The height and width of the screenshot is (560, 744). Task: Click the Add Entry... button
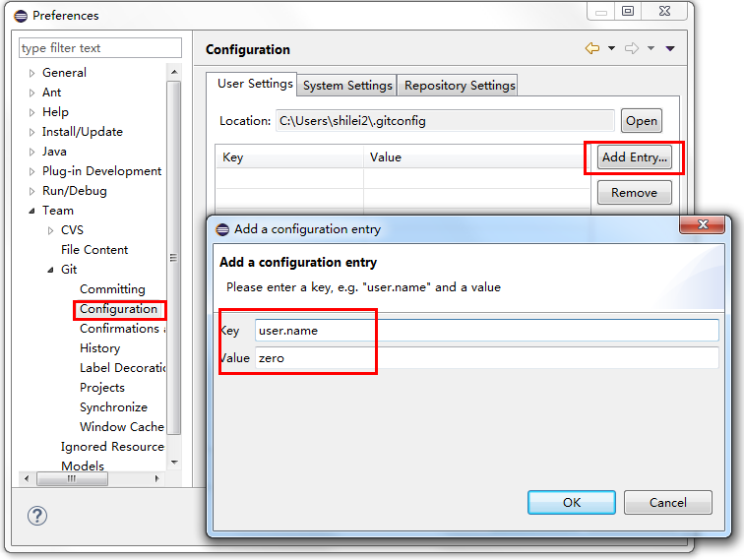[x=635, y=157]
